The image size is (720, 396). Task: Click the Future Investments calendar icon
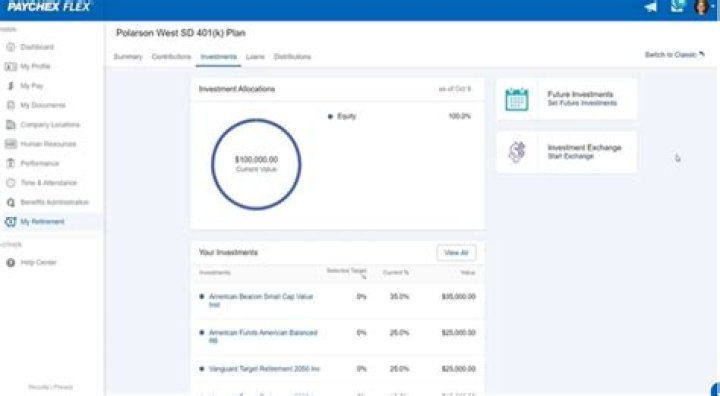(x=517, y=99)
